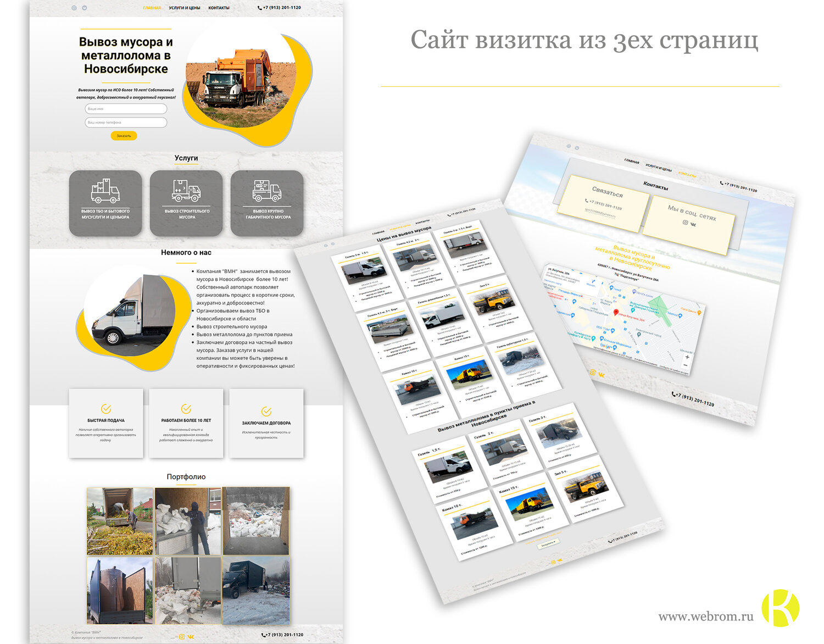Click map zoom-in plus button on contacts page
The width and height of the screenshot is (824, 644).
[687, 357]
